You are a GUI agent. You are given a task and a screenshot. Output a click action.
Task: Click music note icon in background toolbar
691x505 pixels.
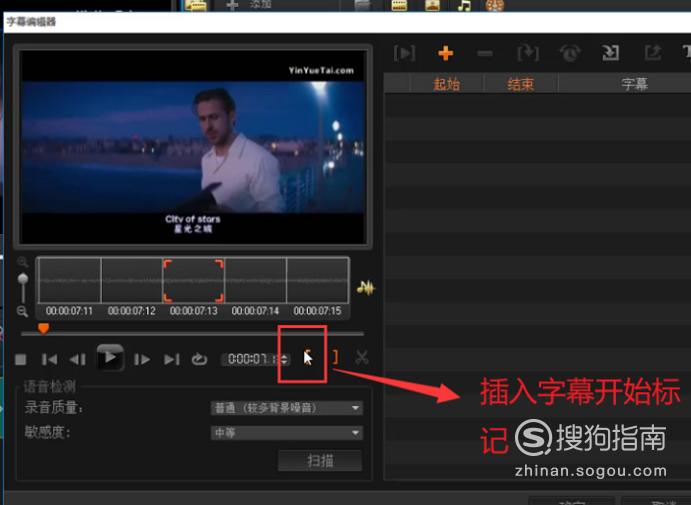(464, 5)
